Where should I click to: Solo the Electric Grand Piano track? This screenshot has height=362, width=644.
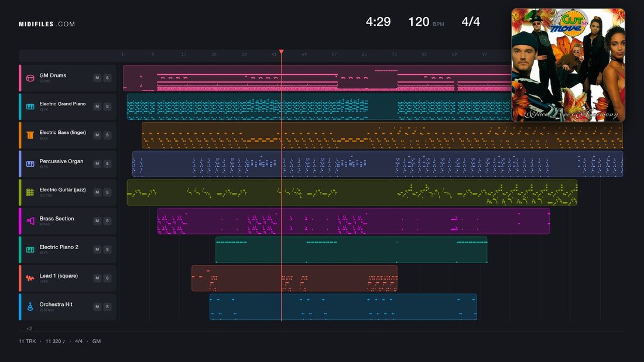(107, 106)
